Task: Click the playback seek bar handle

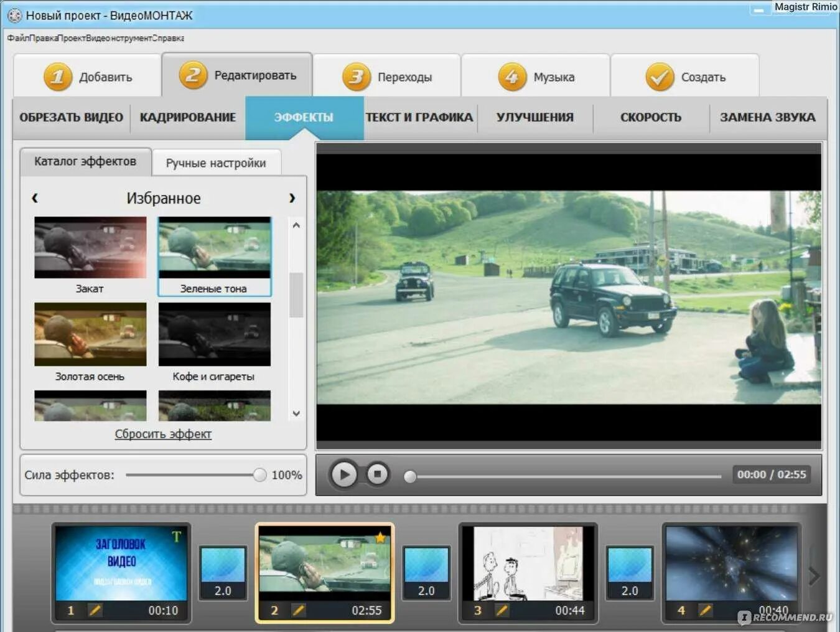Action: (x=409, y=476)
